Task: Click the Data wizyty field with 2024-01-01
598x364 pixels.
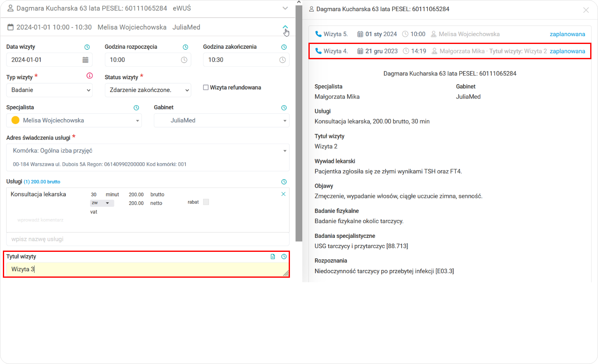Action: point(49,60)
